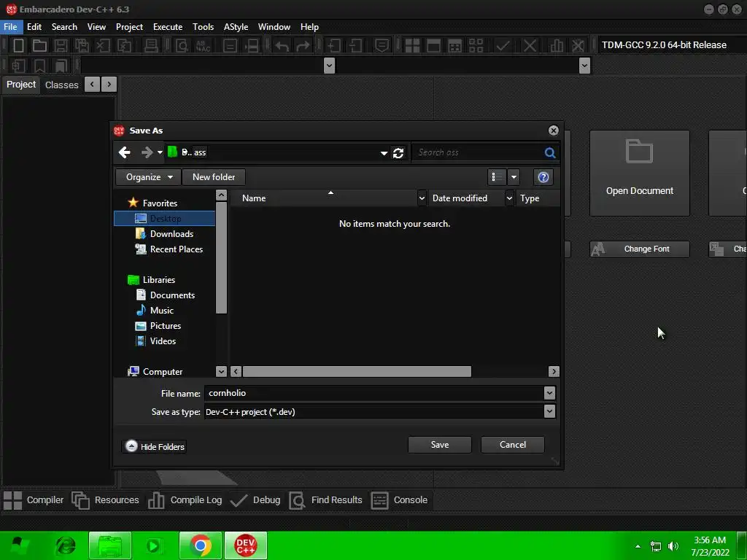Expand the File name dropdown arrow

pos(549,393)
